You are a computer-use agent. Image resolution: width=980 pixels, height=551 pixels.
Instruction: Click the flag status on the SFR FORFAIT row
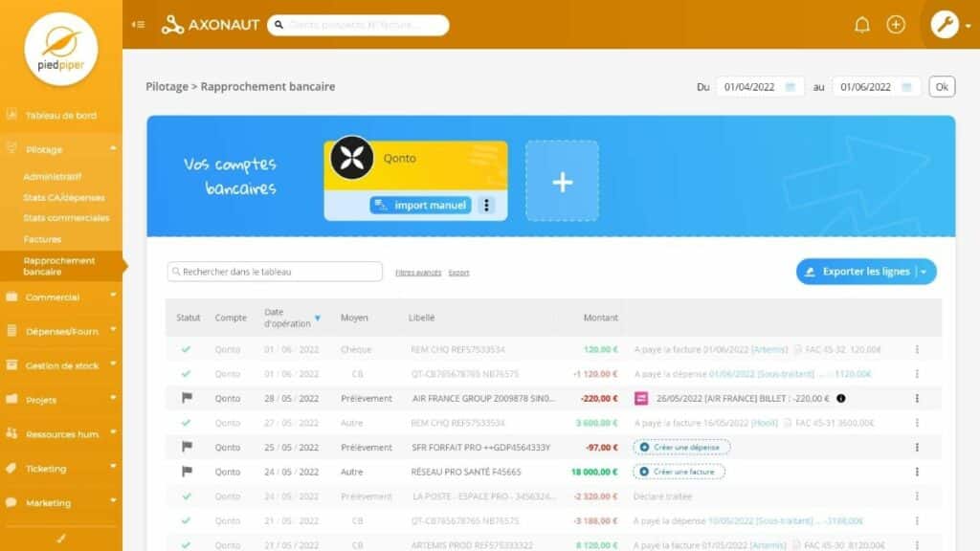click(187, 447)
